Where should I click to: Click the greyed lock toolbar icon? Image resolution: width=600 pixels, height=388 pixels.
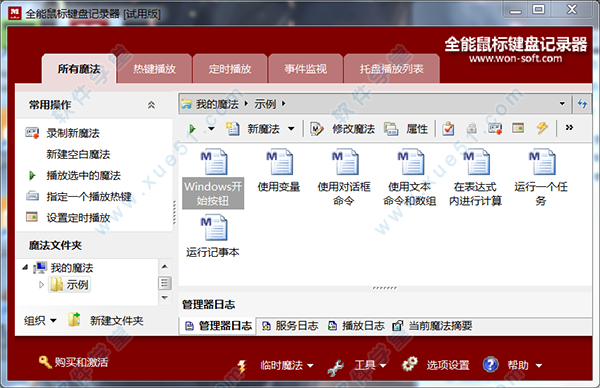471,129
